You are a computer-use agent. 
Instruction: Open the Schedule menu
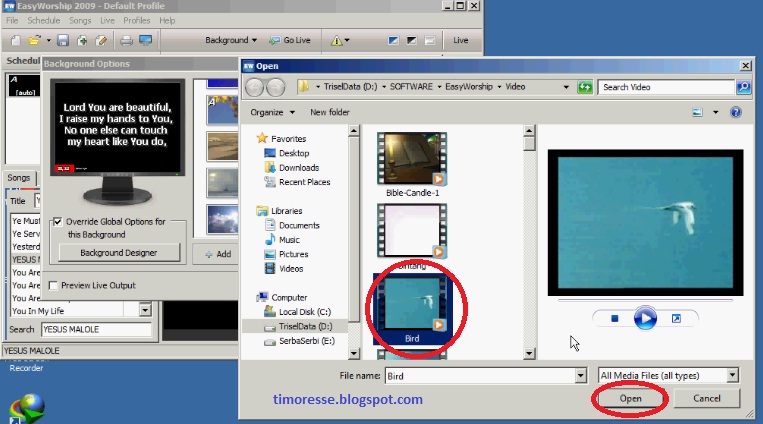pos(44,20)
